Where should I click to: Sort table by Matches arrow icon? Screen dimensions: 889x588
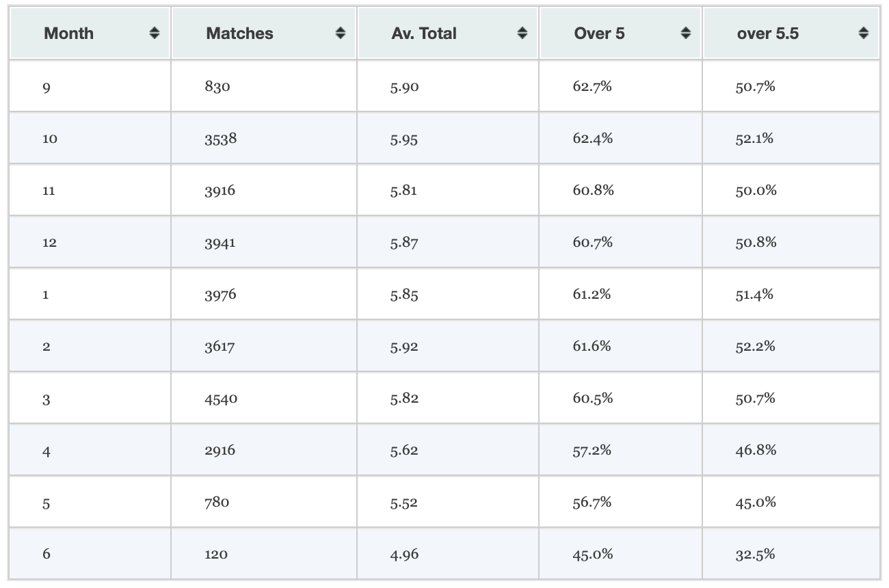[x=340, y=33]
